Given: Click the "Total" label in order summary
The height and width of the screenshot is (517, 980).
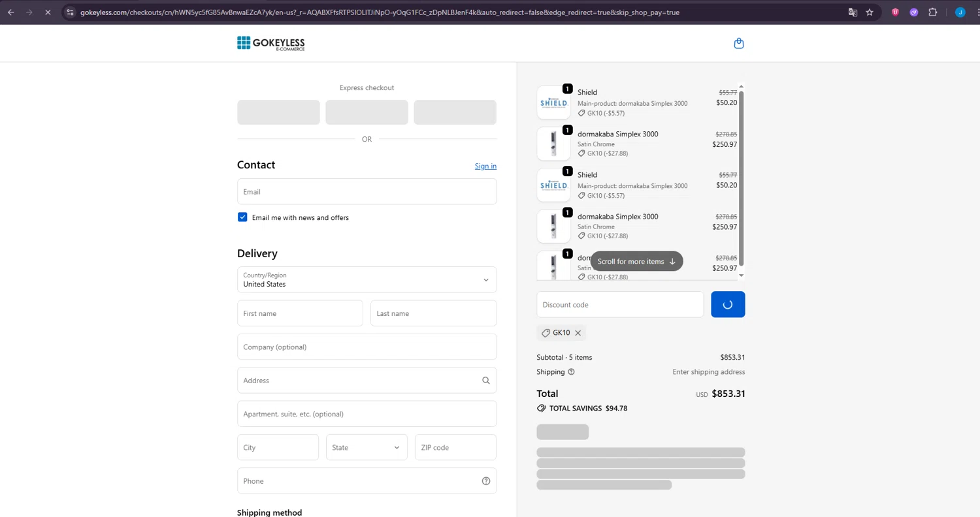Looking at the screenshot, I should coord(547,394).
